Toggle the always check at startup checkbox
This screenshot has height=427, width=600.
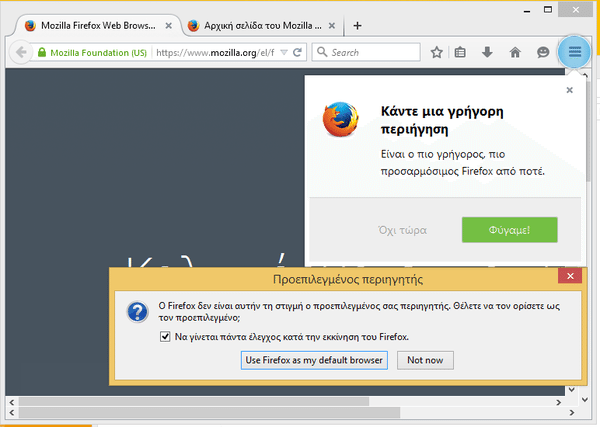pos(165,337)
